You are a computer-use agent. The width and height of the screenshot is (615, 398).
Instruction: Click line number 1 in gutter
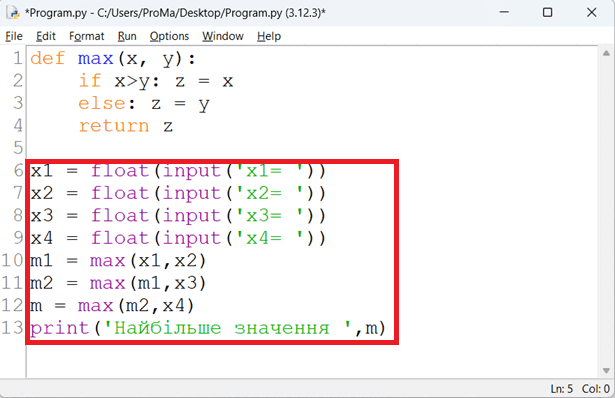(x=18, y=58)
